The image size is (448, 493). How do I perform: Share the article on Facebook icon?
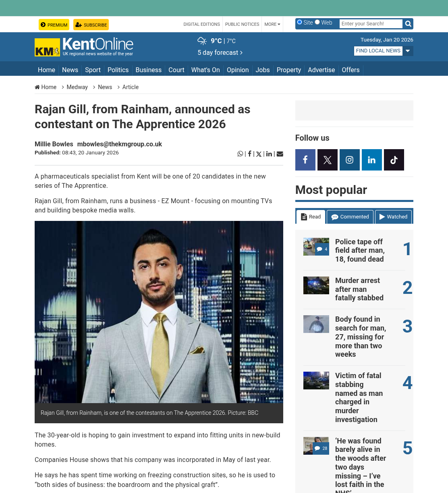[x=249, y=154]
